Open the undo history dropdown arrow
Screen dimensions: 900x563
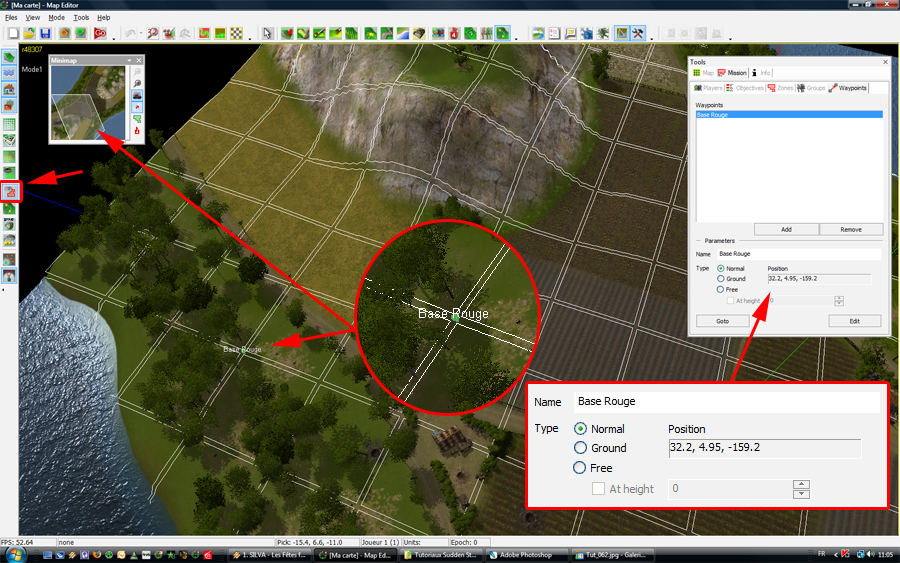point(141,33)
